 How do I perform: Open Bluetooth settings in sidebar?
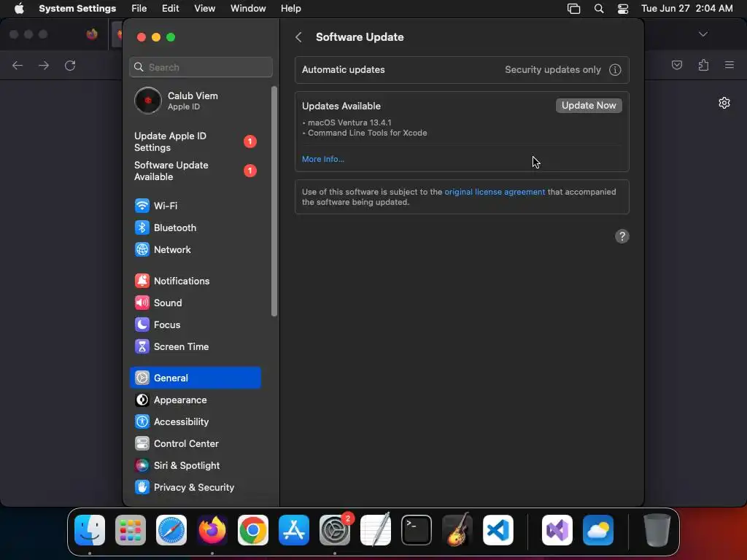pos(196,227)
